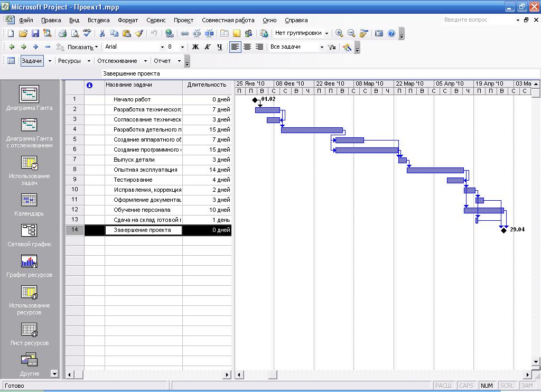The image size is (541, 392).
Task: Align text right
Action: pyautogui.click(x=259, y=47)
